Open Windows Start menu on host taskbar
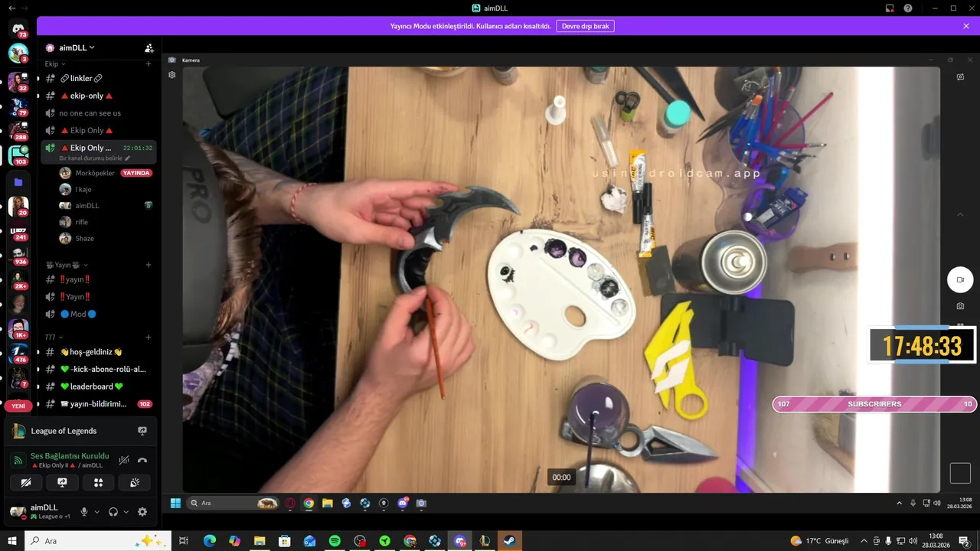 11,541
